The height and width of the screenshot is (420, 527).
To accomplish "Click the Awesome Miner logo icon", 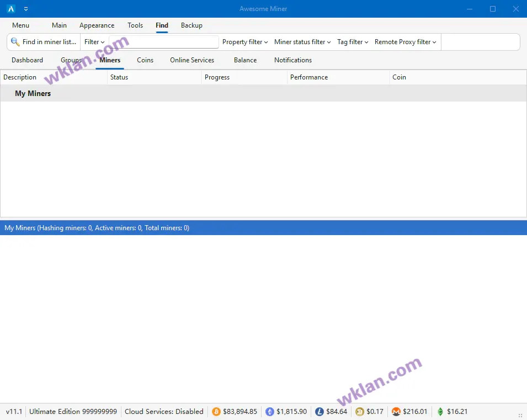I will (x=10, y=9).
